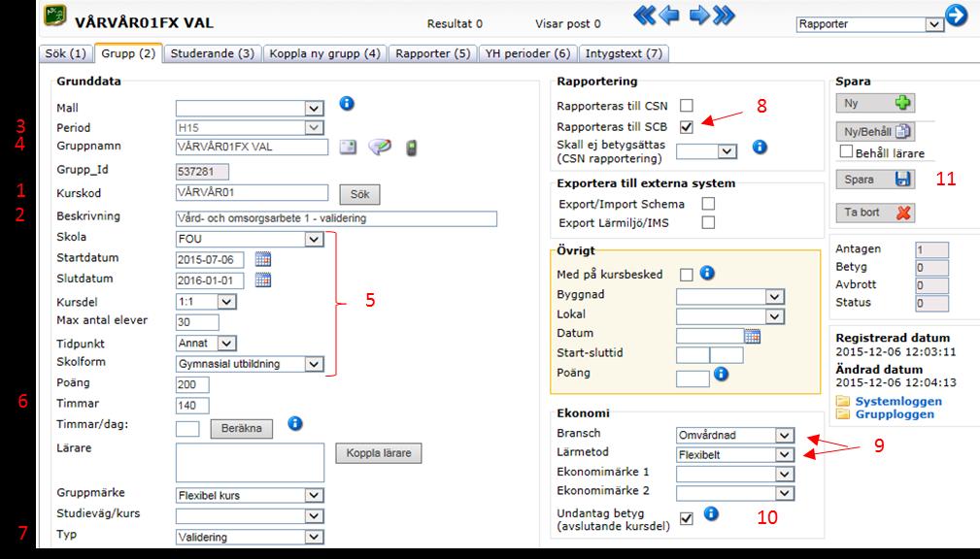Go to last record double-arrow
The width and height of the screenshot is (980, 559).
pos(724,15)
